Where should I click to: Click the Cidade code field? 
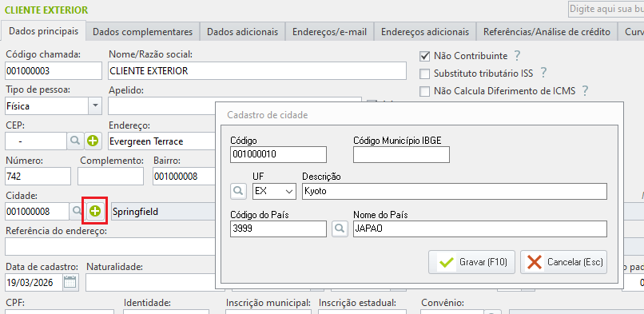click(x=37, y=212)
